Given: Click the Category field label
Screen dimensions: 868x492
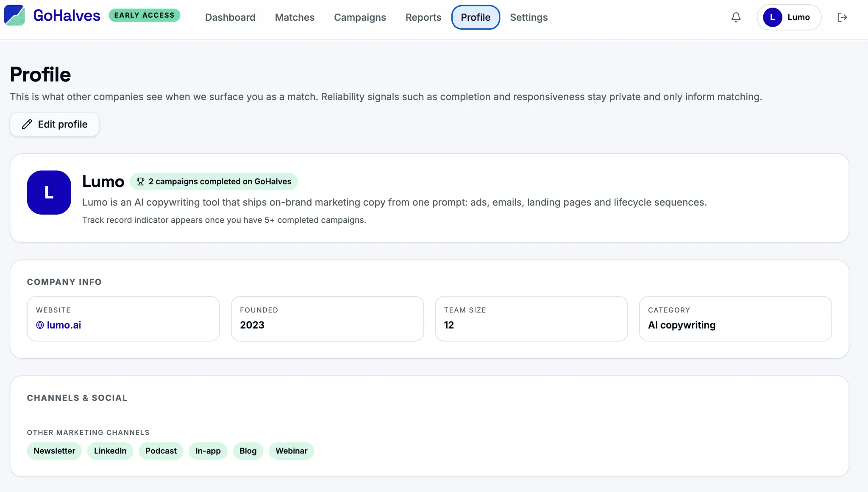Looking at the screenshot, I should (669, 310).
